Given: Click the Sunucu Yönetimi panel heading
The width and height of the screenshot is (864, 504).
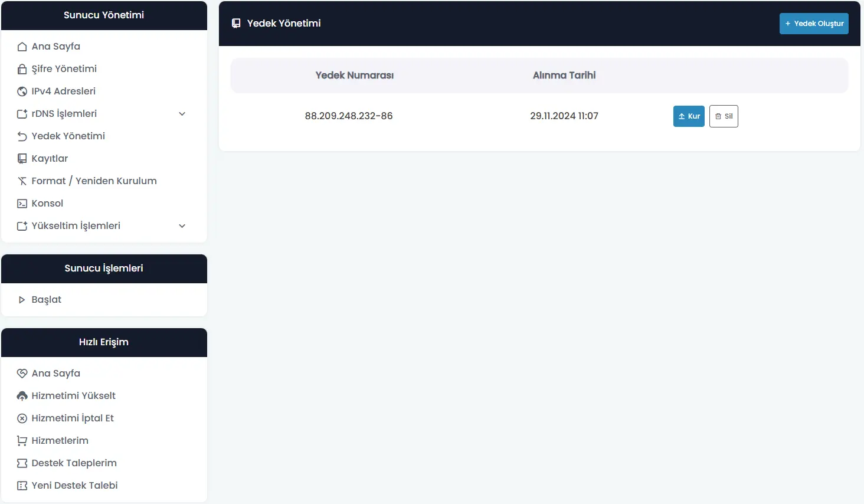Looking at the screenshot, I should (x=104, y=15).
